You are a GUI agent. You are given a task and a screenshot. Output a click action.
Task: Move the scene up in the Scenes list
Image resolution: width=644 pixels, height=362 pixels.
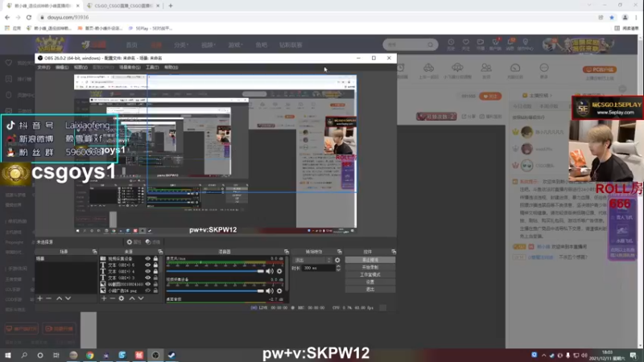[59, 298]
